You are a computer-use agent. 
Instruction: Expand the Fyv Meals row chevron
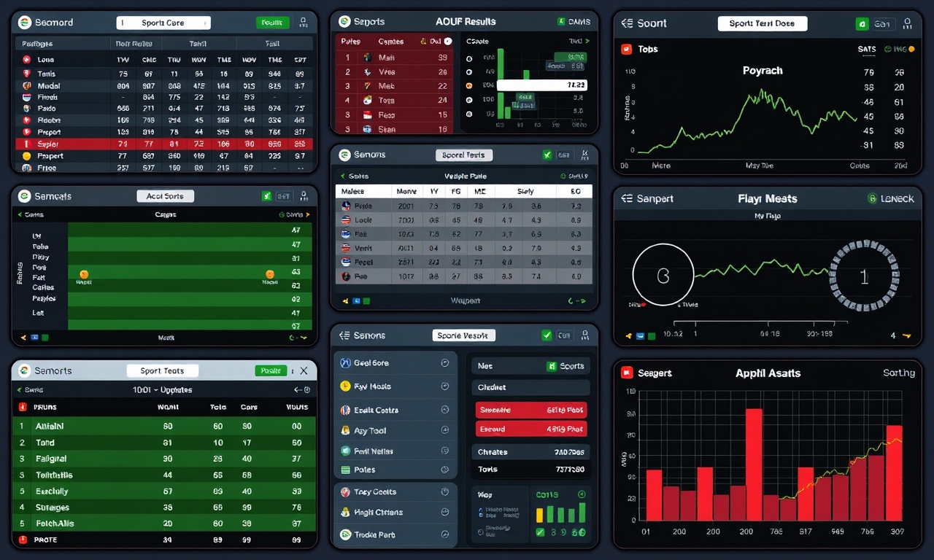click(x=445, y=386)
